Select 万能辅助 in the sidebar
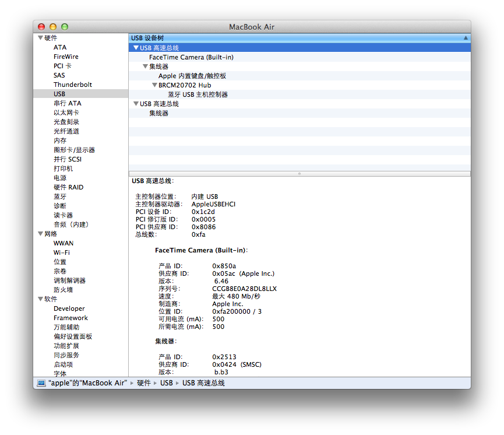 click(66, 327)
